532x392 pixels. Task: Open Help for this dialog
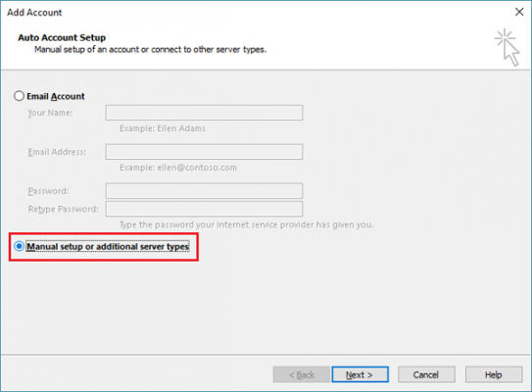[x=494, y=374]
